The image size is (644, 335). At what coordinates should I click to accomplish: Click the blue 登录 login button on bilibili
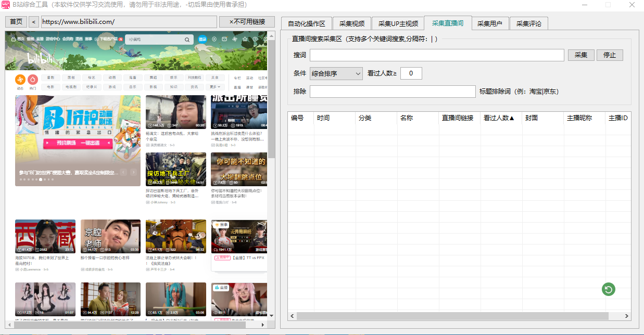point(203,40)
